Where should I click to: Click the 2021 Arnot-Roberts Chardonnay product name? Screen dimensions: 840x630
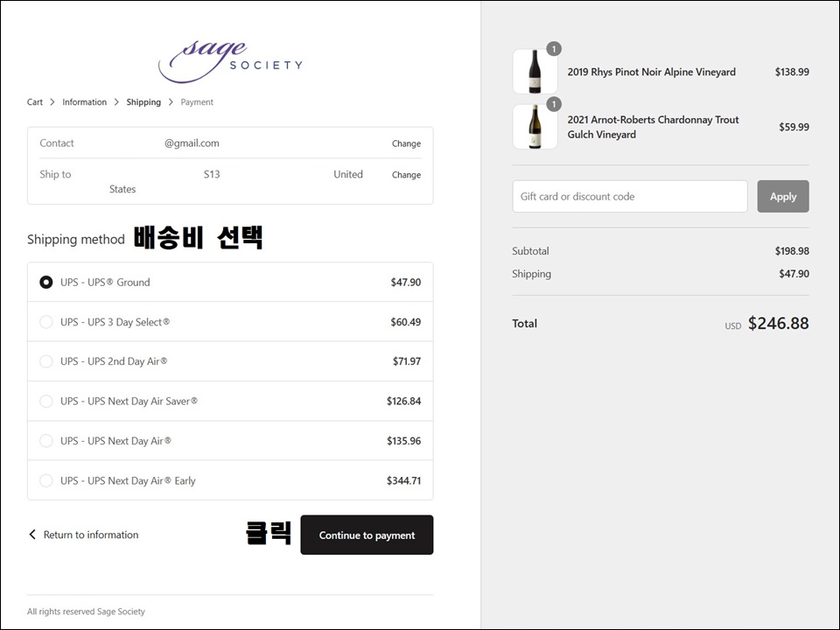[653, 127]
